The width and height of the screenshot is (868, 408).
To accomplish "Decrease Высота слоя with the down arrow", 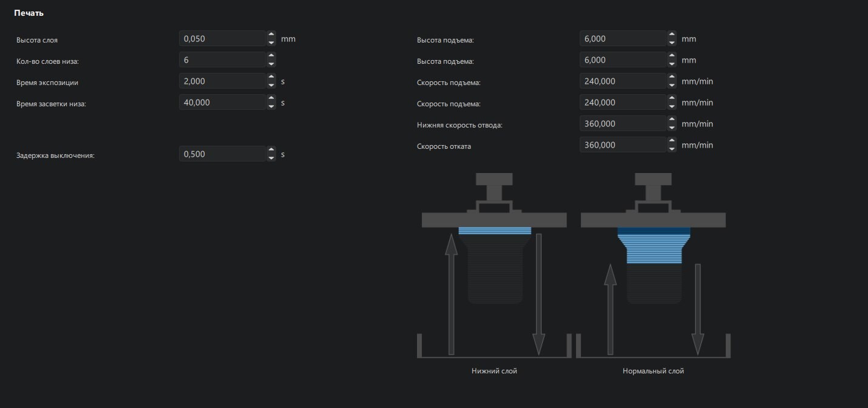I will pos(271,42).
